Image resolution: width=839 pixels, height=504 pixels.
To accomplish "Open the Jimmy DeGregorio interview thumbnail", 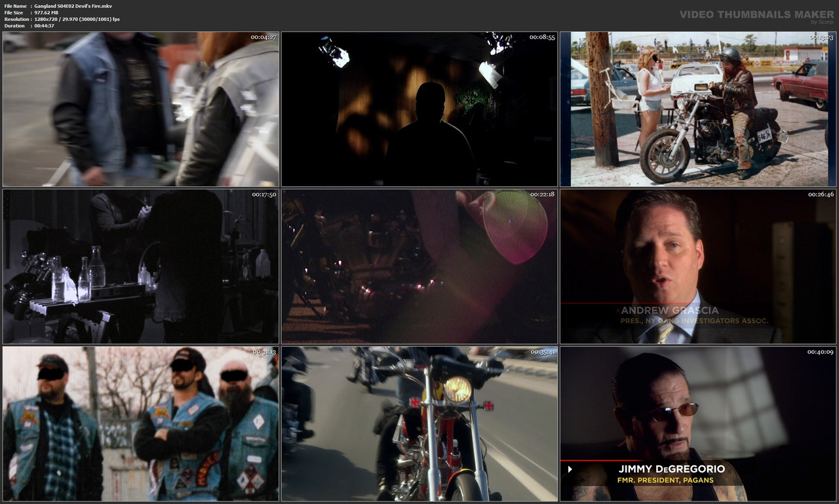I will (x=698, y=424).
